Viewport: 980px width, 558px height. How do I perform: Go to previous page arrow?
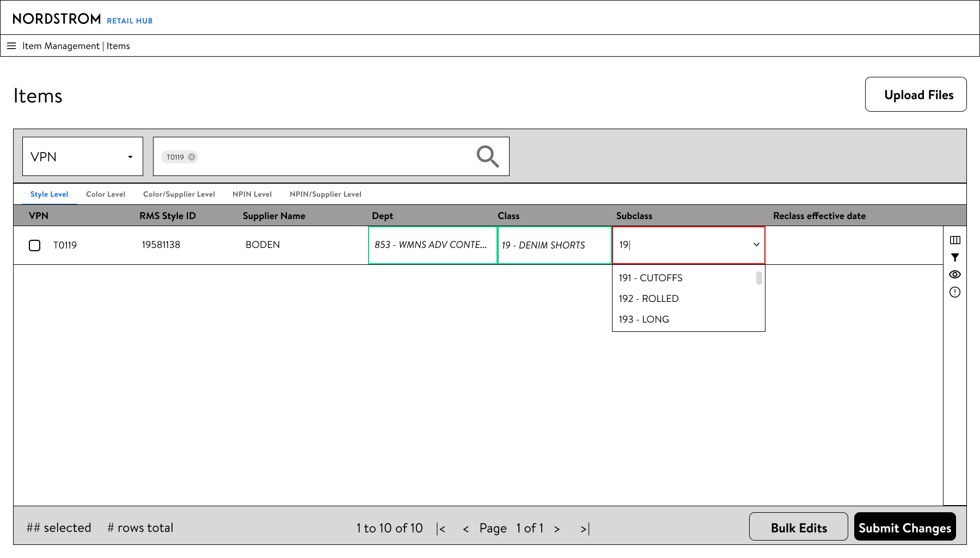coord(465,529)
